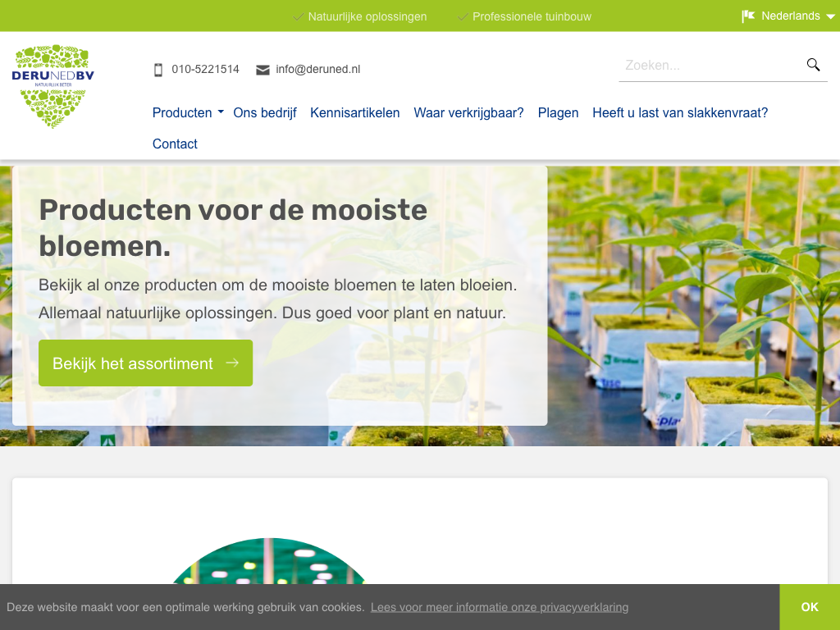The image size is (840, 630).
Task: Click the heading Producten voor de mooiste bloemen
Action: [x=233, y=228]
